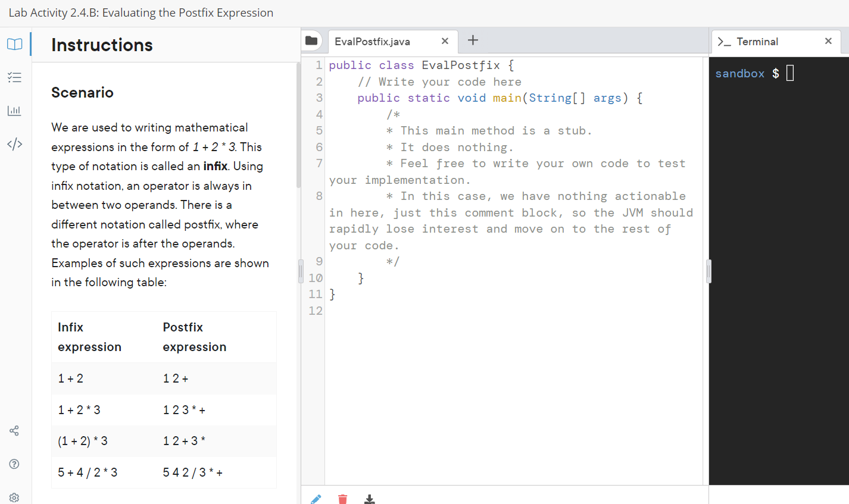The image size is (849, 504).
Task: Open the help question-mark icon
Action: click(14, 464)
